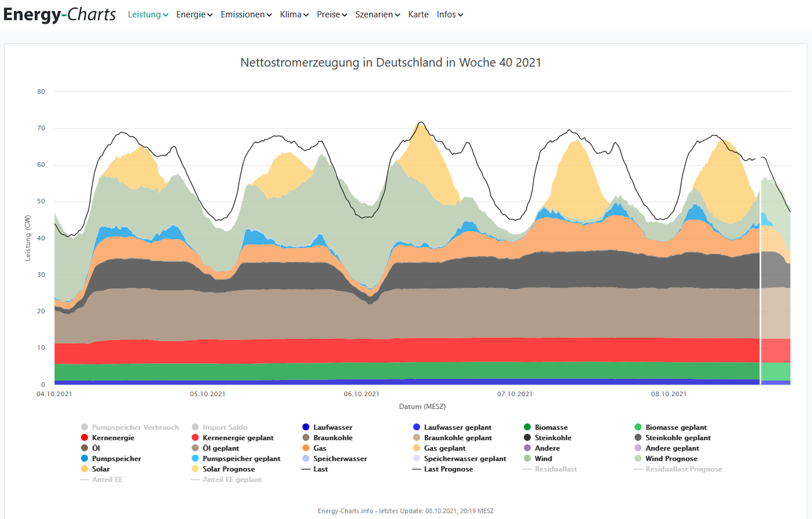Viewport: 812px width, 519px height.
Task: Click the Datum (MESZ) axis title
Action: pyautogui.click(x=422, y=407)
